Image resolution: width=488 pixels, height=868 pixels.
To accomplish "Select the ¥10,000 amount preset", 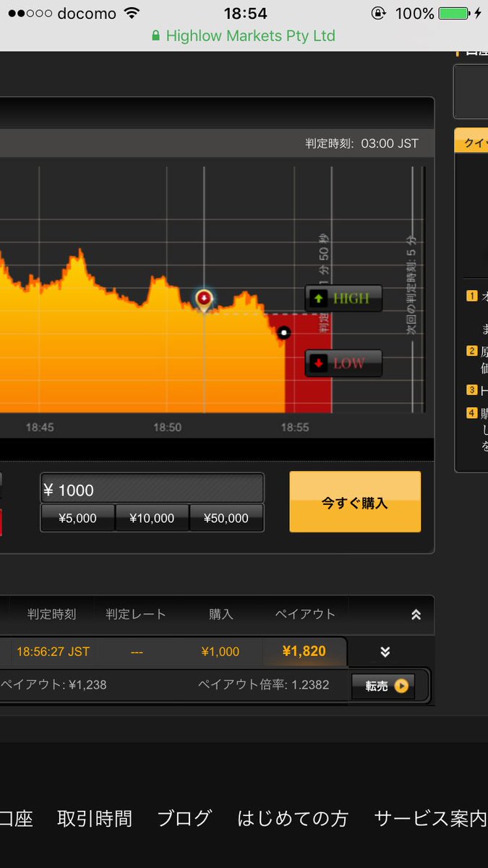I will point(152,518).
